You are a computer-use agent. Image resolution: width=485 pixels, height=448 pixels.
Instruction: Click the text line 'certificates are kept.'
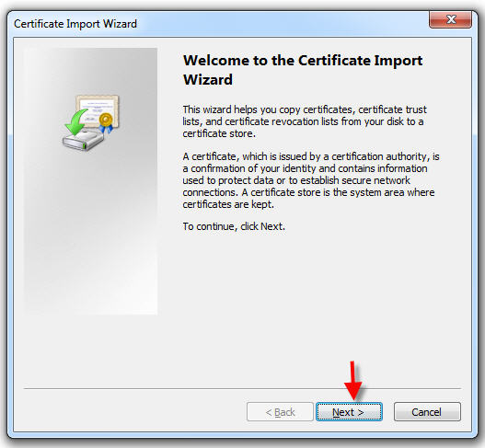228,204
